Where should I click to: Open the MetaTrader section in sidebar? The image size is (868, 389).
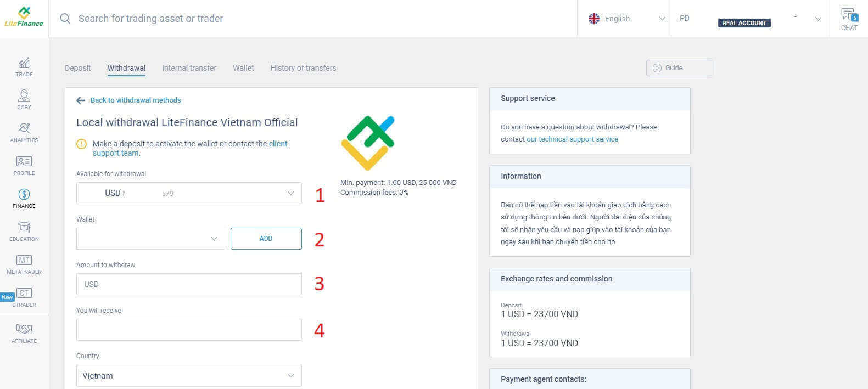24,264
